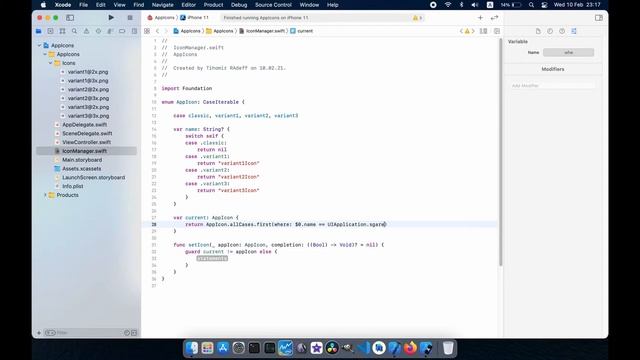Open the Debug menu
The height and width of the screenshot is (360, 640).
pos(239,5)
